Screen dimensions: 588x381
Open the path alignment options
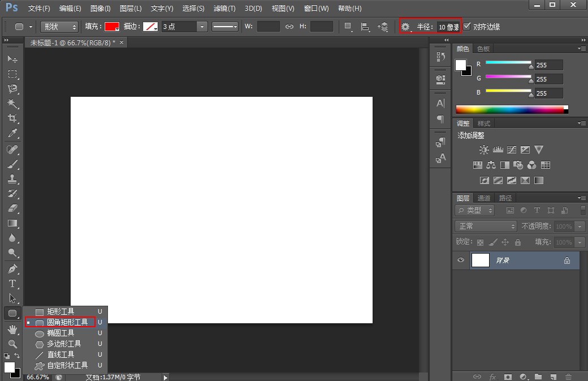pyautogui.click(x=365, y=27)
